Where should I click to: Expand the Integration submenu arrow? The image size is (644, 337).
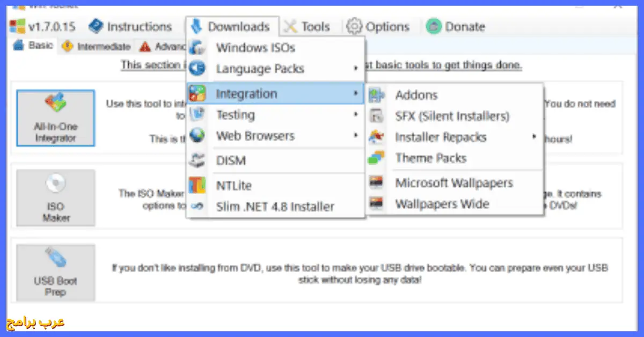356,94
